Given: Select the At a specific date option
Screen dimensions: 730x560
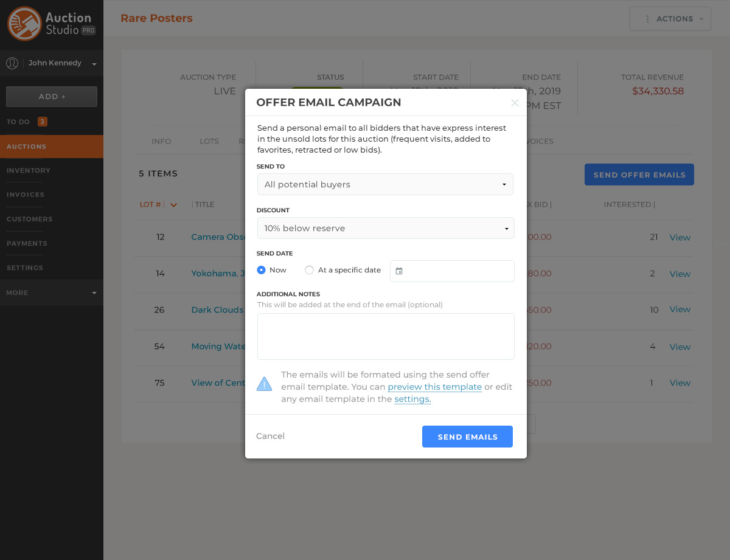Looking at the screenshot, I should pyautogui.click(x=310, y=270).
